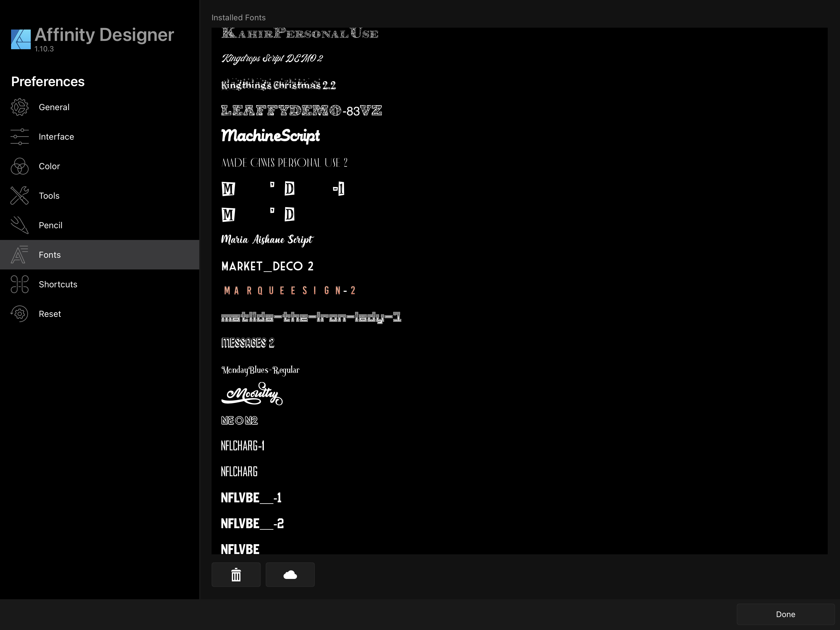Select MADE CANIS PERSONAL USE 2 font
Screen dimensions: 840x630
284,163
